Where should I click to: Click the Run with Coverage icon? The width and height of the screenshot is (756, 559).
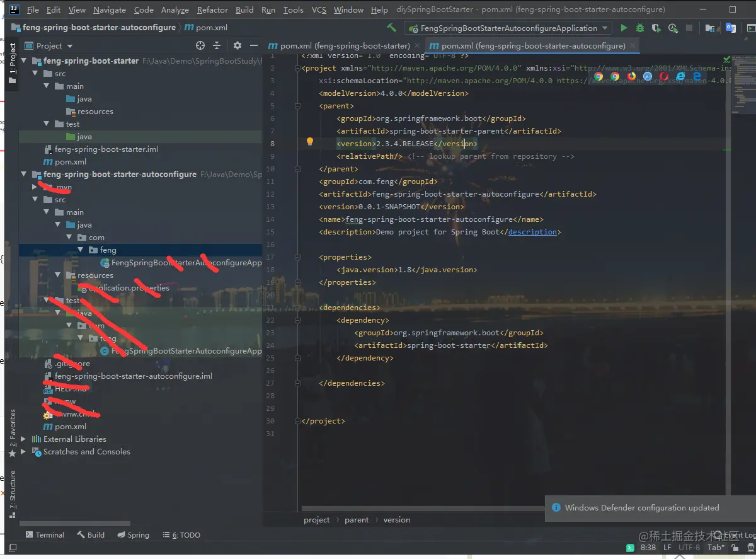656,28
